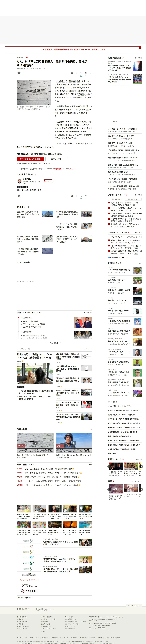Open the Thinkキャンパス logo link
Image resolution: width=146 pixels, height=644 pixels.
[29, 586]
